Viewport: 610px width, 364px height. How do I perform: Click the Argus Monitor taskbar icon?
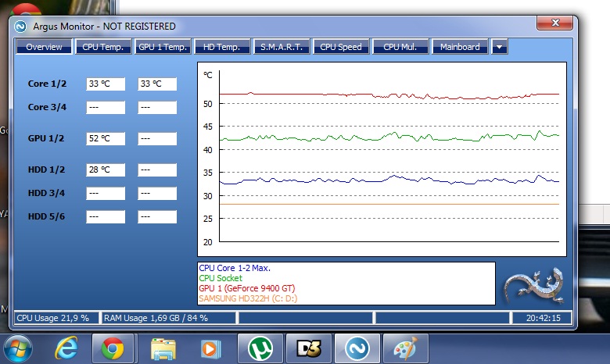pos(357,348)
